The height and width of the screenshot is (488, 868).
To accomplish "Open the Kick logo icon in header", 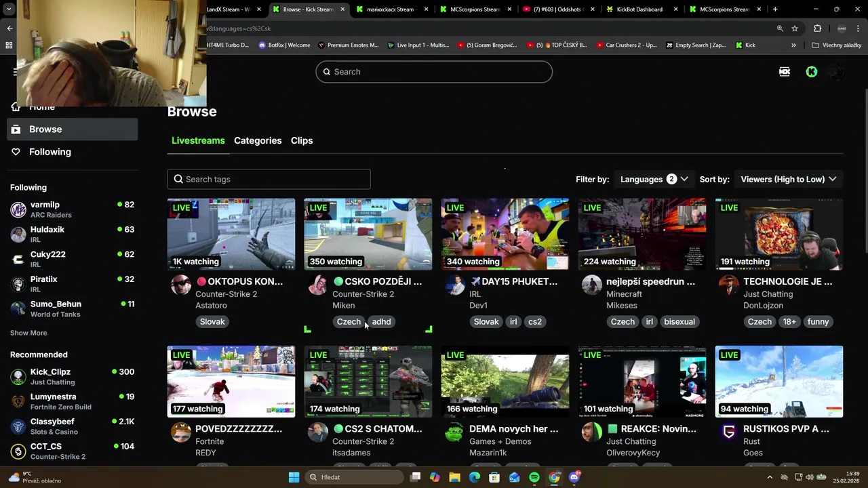I will [812, 72].
